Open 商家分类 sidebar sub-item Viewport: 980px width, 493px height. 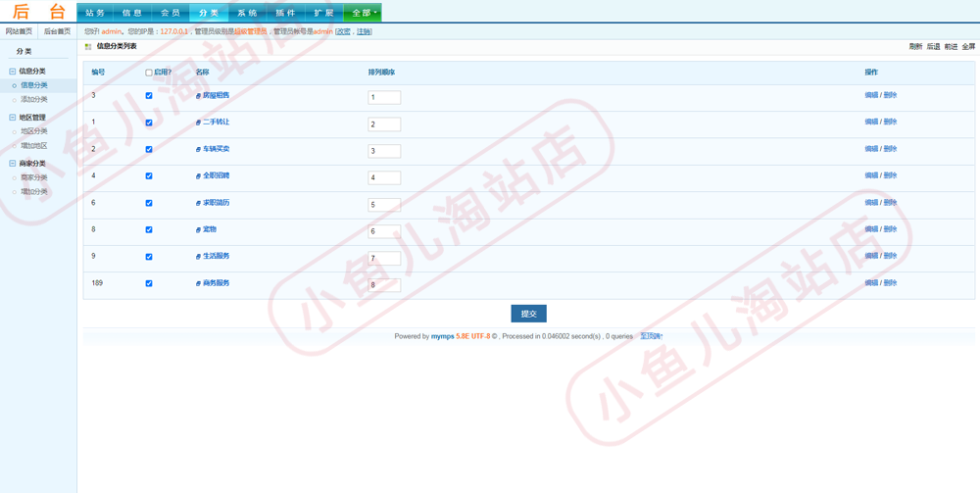33,177
